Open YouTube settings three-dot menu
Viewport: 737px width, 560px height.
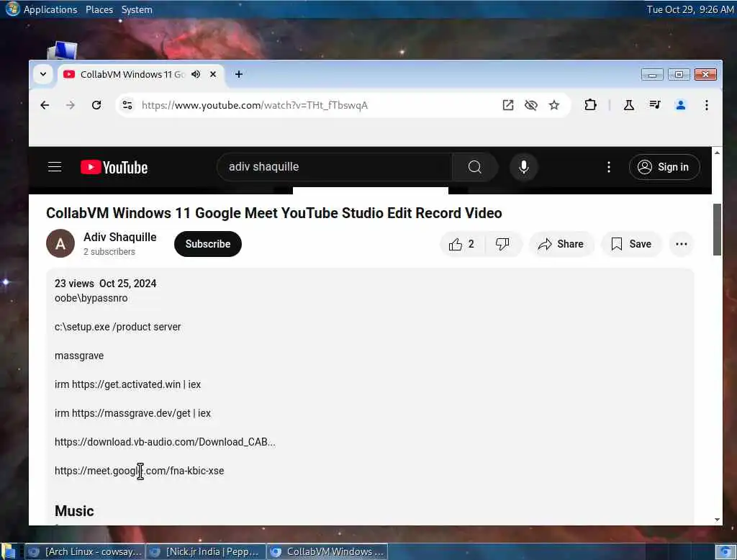(609, 167)
